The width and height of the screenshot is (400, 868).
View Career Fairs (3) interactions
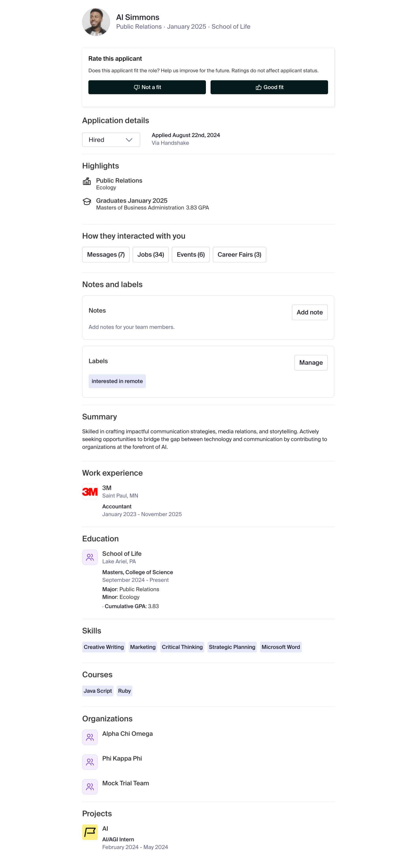(x=239, y=255)
